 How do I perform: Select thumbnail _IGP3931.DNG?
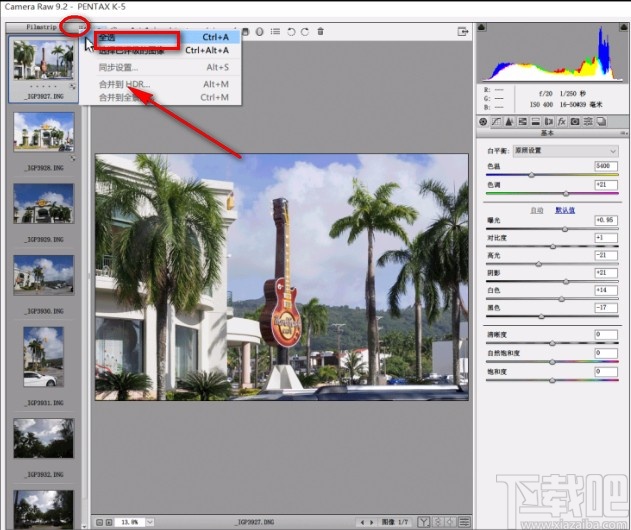(43, 357)
